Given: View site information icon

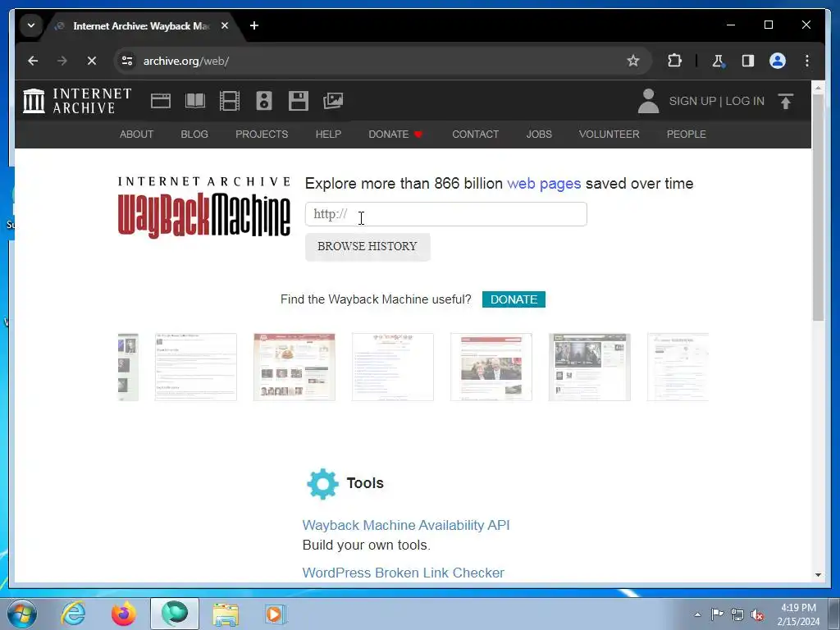Looking at the screenshot, I should coord(127,61).
